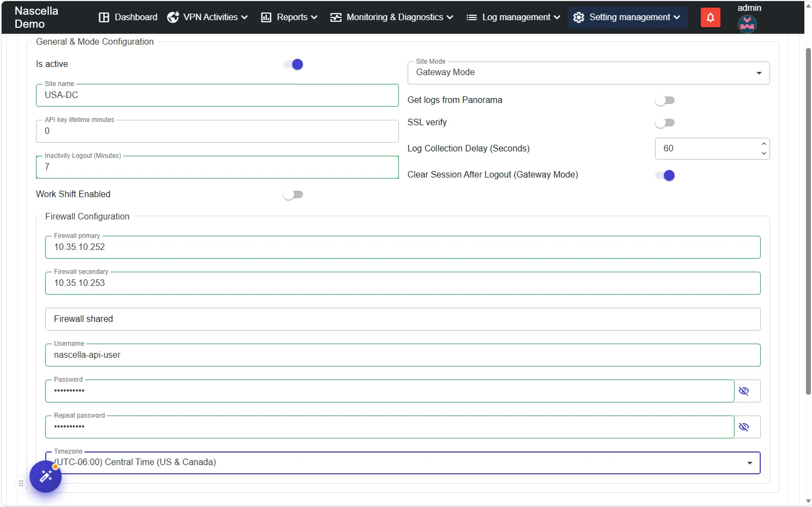Click the Log management menu label

pyautogui.click(x=516, y=17)
